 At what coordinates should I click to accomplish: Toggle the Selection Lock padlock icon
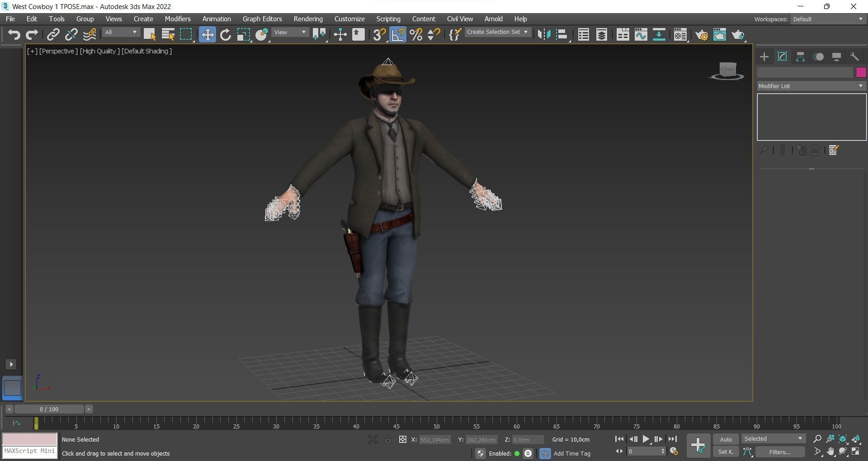(x=388, y=439)
